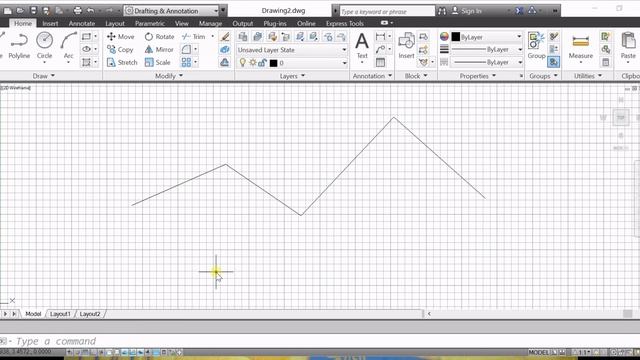Click the black object color swatch in Properties

pos(456,37)
